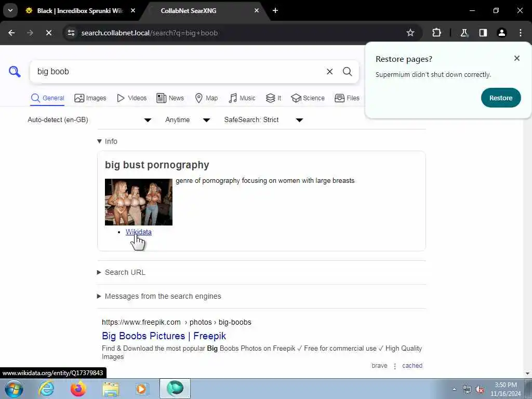Click the address bar URL
This screenshot has width=532, height=399.
[x=149, y=33]
